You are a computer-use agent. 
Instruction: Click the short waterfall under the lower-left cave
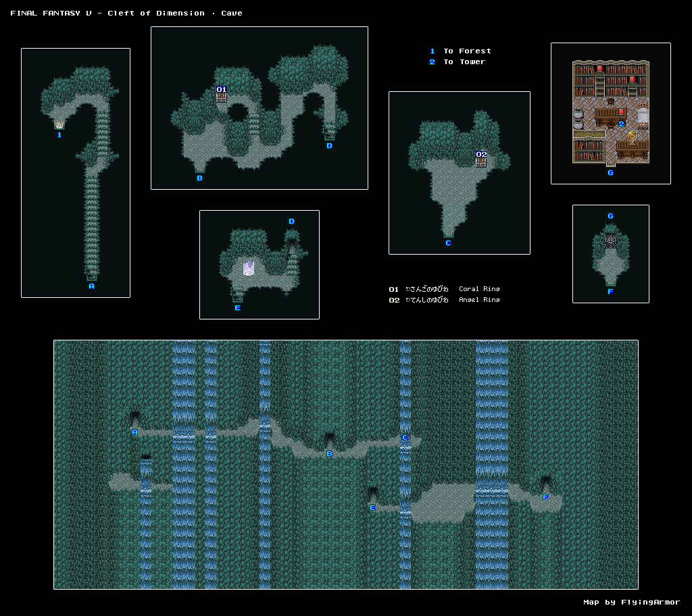(146, 523)
